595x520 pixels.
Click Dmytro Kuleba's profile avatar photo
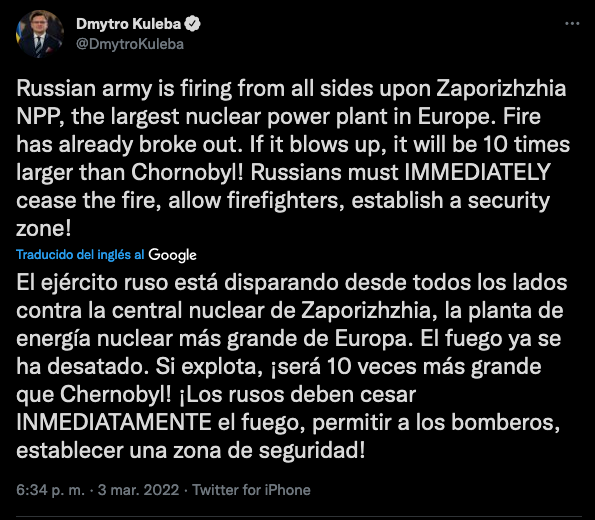39,34
